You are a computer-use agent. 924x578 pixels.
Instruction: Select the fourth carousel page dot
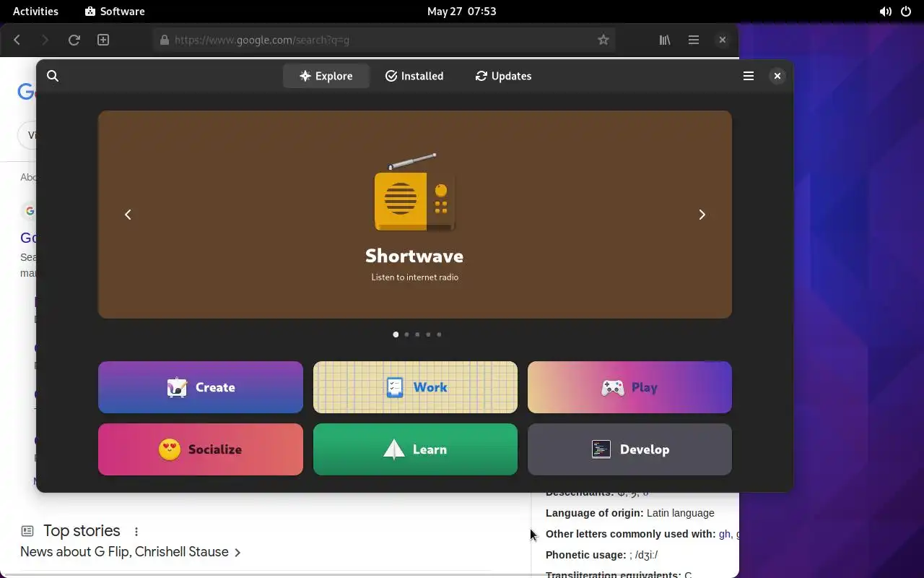pos(428,335)
